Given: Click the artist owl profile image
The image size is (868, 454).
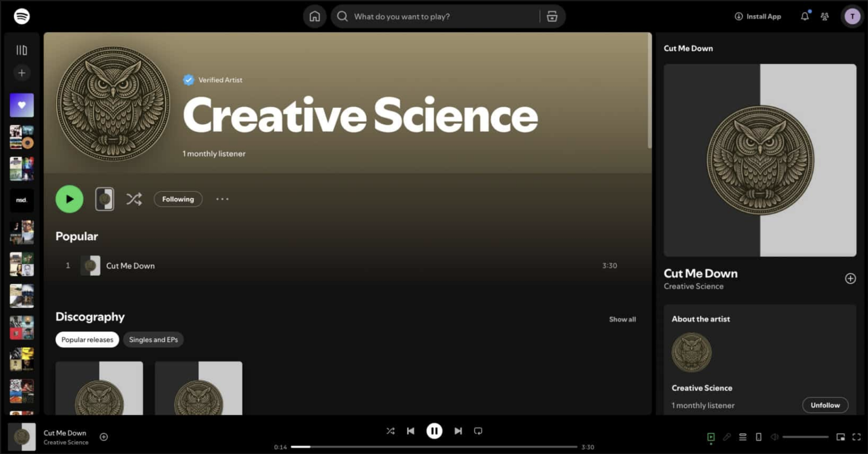Looking at the screenshot, I should click(113, 103).
